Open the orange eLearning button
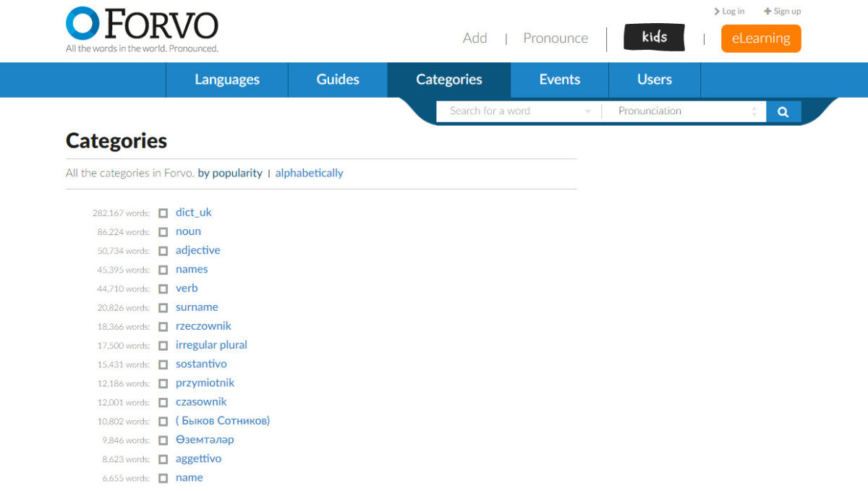The image size is (868, 491). click(761, 38)
